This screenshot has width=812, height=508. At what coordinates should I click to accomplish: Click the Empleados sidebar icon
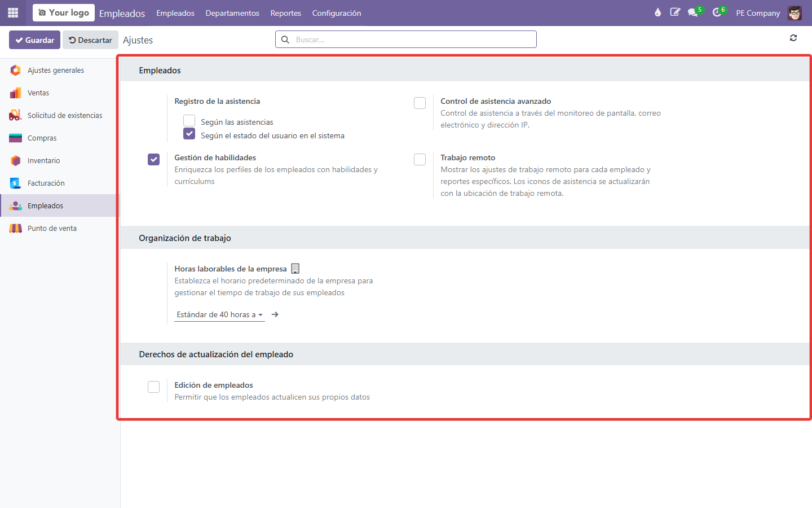pyautogui.click(x=16, y=205)
